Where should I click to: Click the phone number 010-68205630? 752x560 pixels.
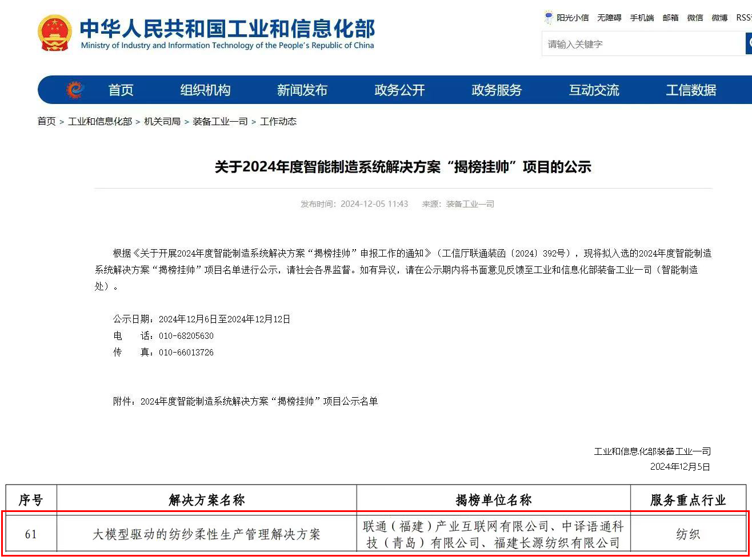point(186,335)
